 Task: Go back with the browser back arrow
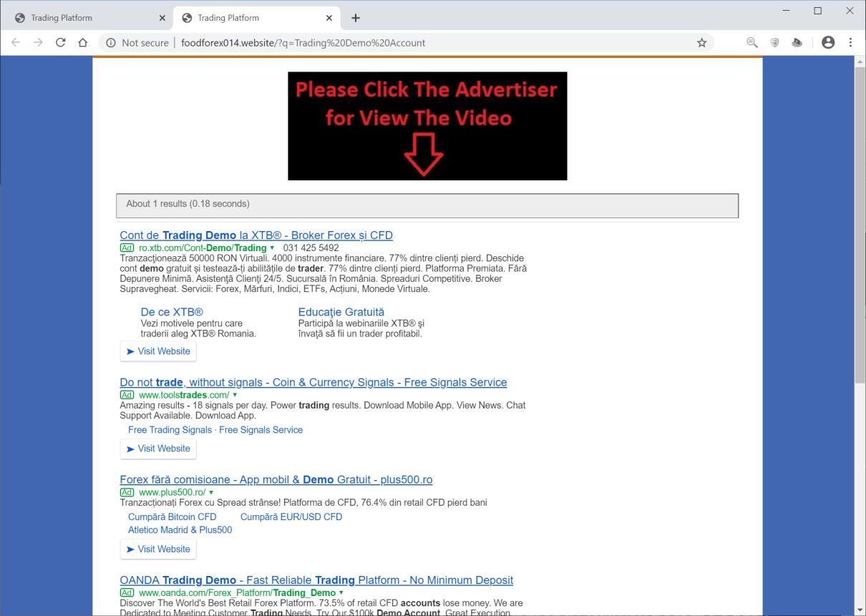(16, 42)
